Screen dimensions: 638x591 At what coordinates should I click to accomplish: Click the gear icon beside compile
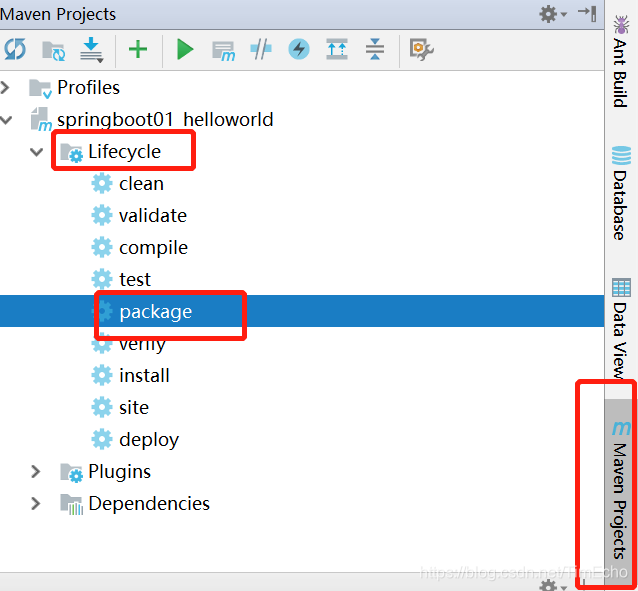102,247
